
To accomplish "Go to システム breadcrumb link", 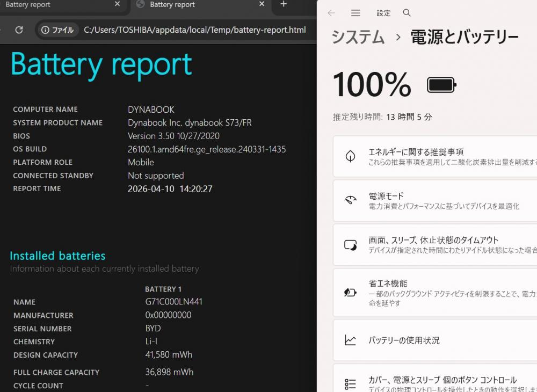I will (x=358, y=37).
